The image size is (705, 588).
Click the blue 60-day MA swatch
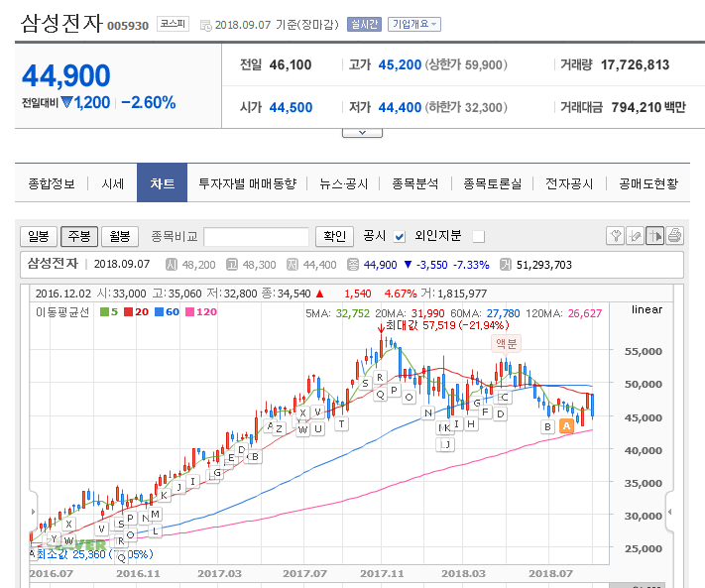pos(160,312)
